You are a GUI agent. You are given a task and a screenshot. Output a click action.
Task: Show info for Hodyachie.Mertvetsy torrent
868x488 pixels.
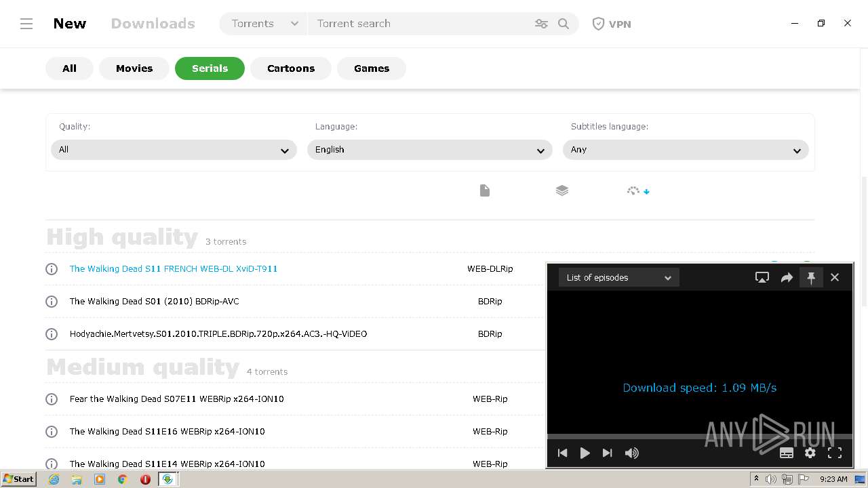(x=52, y=334)
